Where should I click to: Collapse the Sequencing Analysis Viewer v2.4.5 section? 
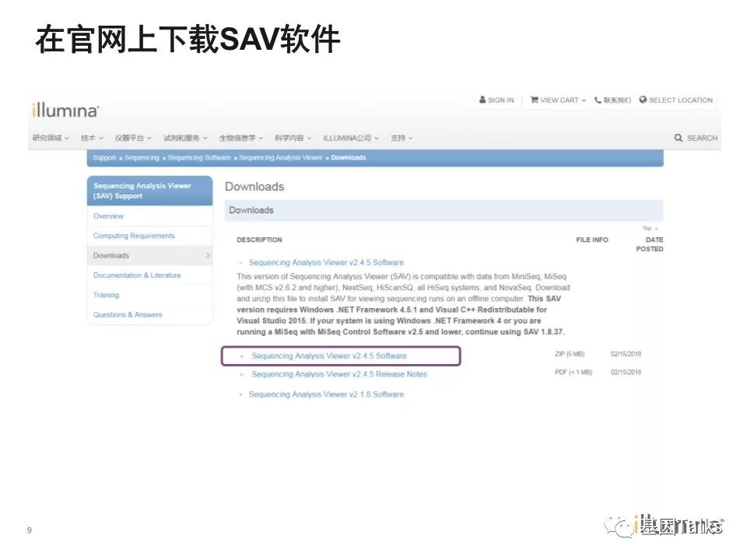(x=242, y=263)
